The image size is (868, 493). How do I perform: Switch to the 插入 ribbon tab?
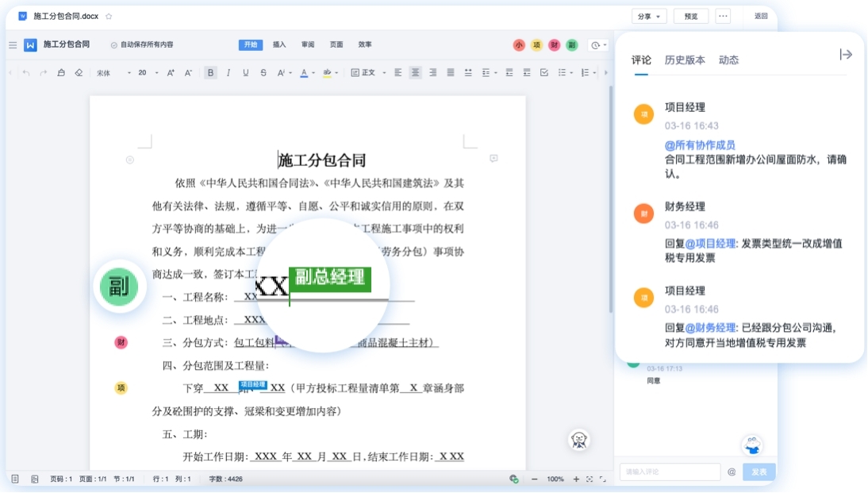pyautogui.click(x=279, y=44)
